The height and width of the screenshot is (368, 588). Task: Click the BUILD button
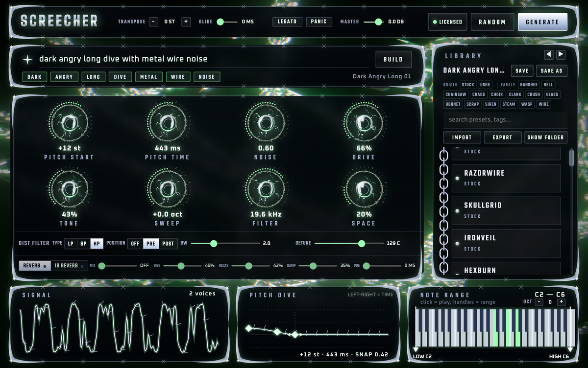393,59
